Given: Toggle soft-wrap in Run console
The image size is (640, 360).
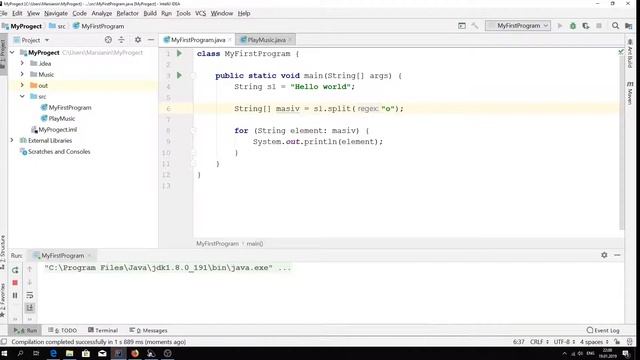Looking at the screenshot, I should tap(30, 295).
